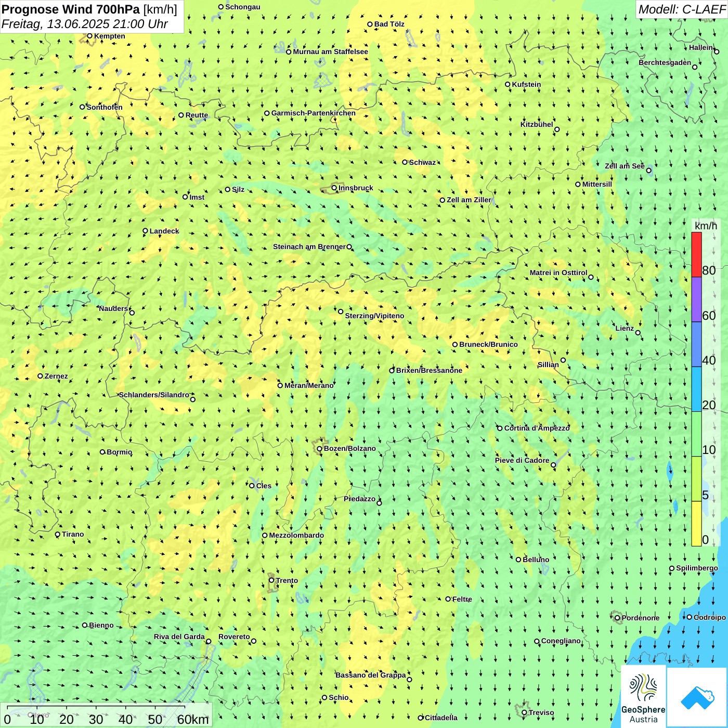Screen dimensions: 728x728
Task: Click the Sonthofen town label
Action: tap(105, 107)
